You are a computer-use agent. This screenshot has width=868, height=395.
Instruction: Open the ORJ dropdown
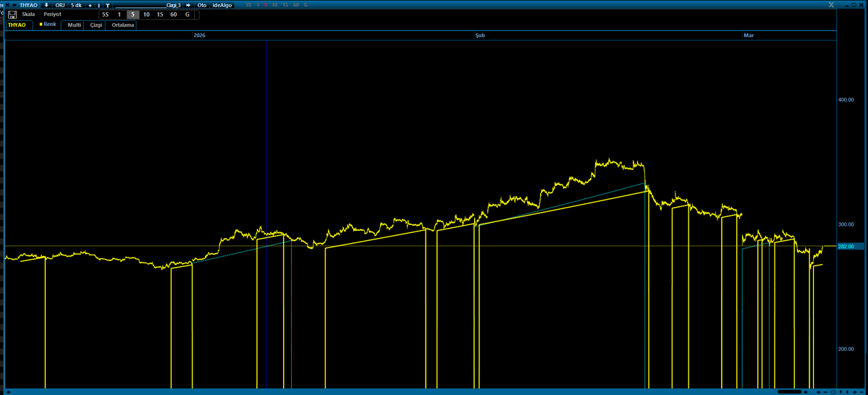pyautogui.click(x=60, y=5)
